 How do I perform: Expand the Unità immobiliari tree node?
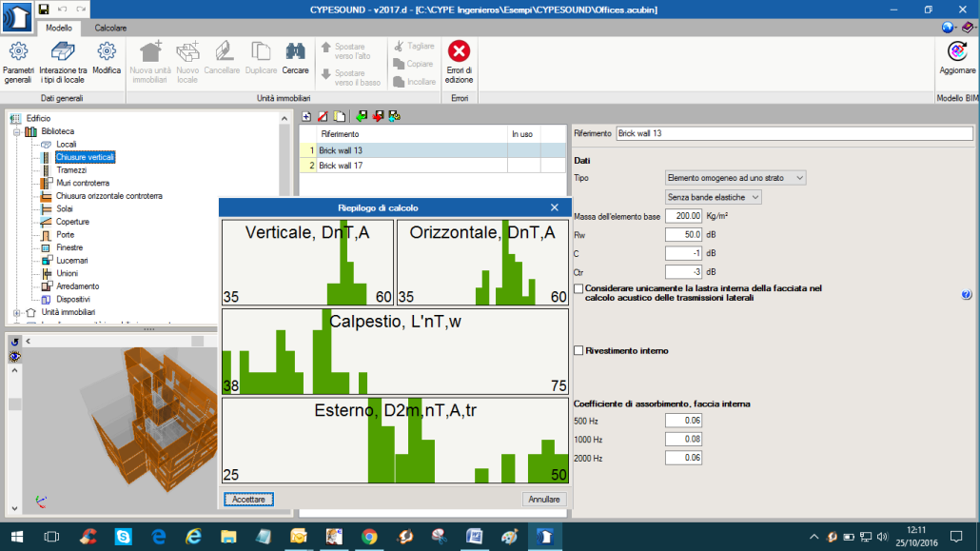17,312
